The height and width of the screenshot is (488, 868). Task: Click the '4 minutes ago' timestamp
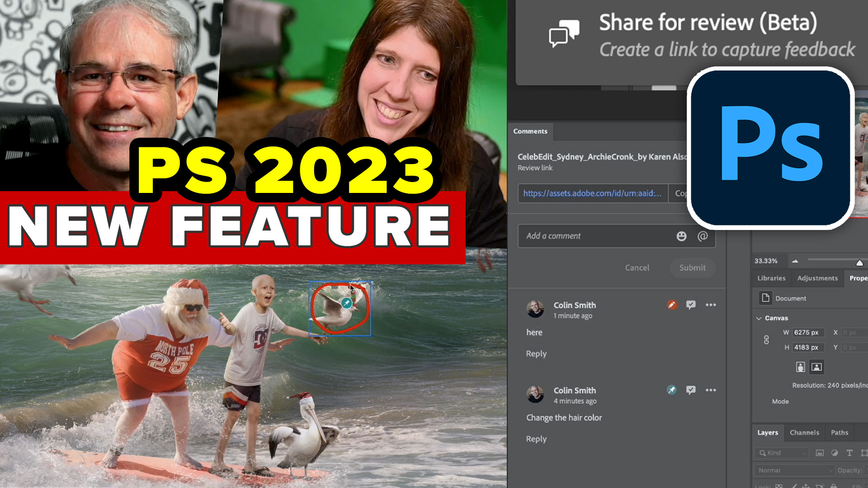(x=575, y=401)
